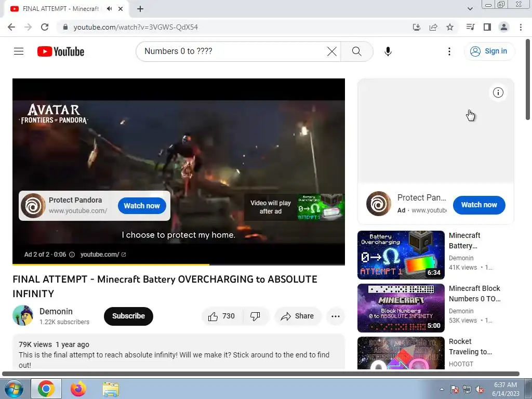Subscribe to Demonin
Image resolution: width=532 pixels, height=399 pixels.
[128, 316]
